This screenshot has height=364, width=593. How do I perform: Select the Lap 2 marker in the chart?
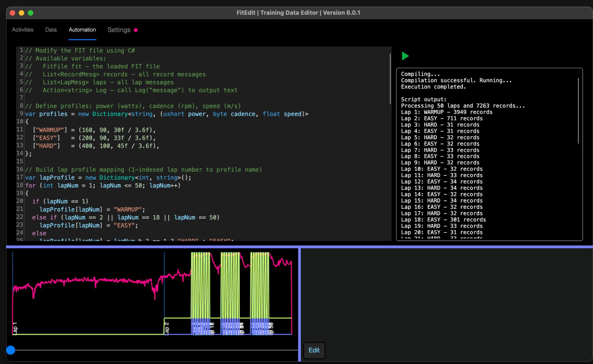167,328
